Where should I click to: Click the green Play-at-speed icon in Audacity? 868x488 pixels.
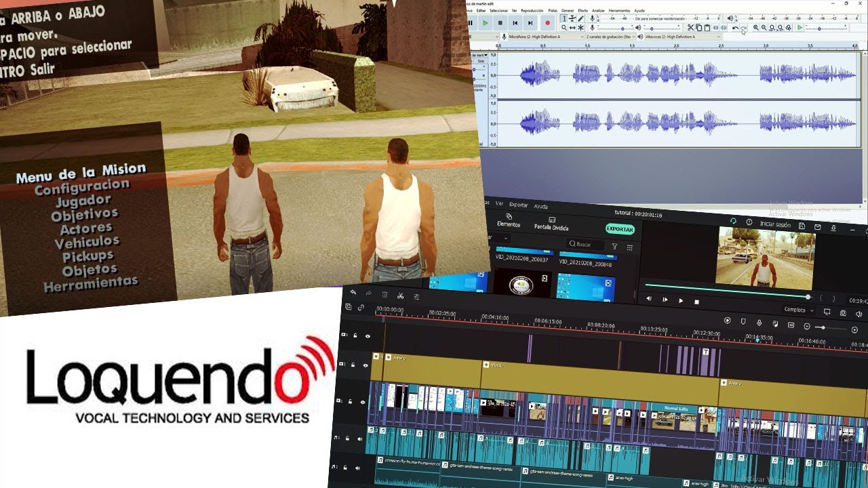tap(800, 28)
